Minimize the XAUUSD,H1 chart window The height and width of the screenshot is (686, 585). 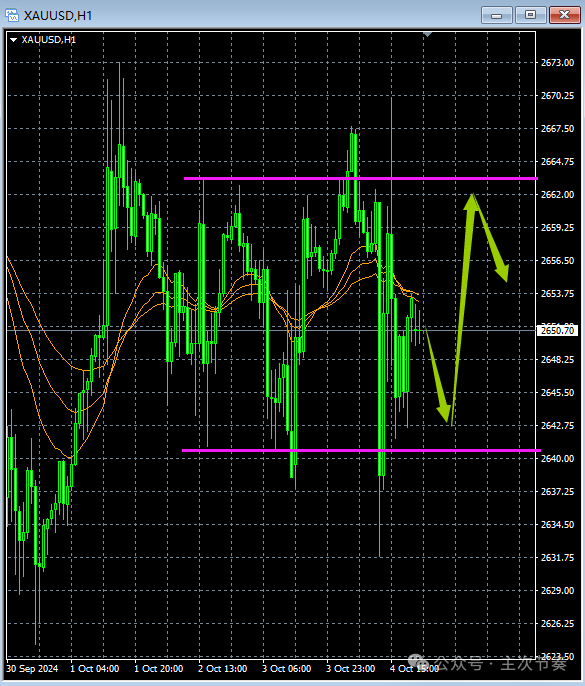[497, 15]
